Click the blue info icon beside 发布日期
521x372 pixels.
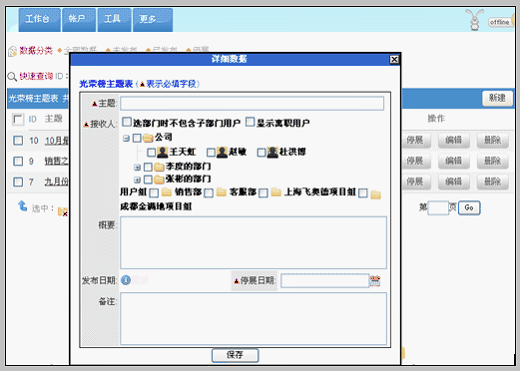click(126, 280)
